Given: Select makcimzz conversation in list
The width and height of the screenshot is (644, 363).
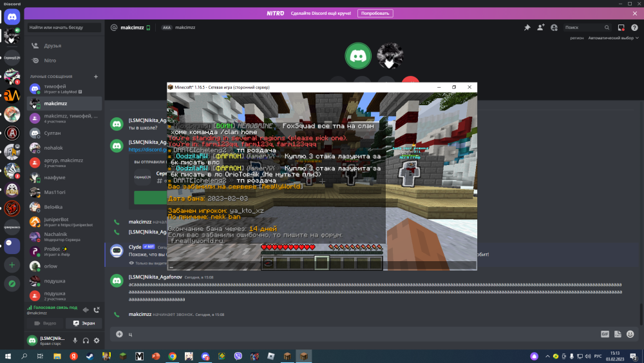Looking at the screenshot, I should pyautogui.click(x=64, y=104).
